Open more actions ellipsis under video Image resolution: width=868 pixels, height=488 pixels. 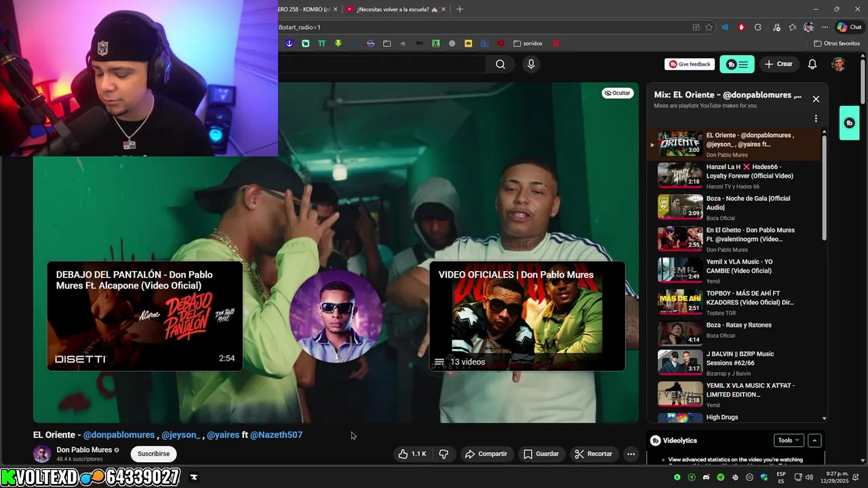(x=631, y=454)
